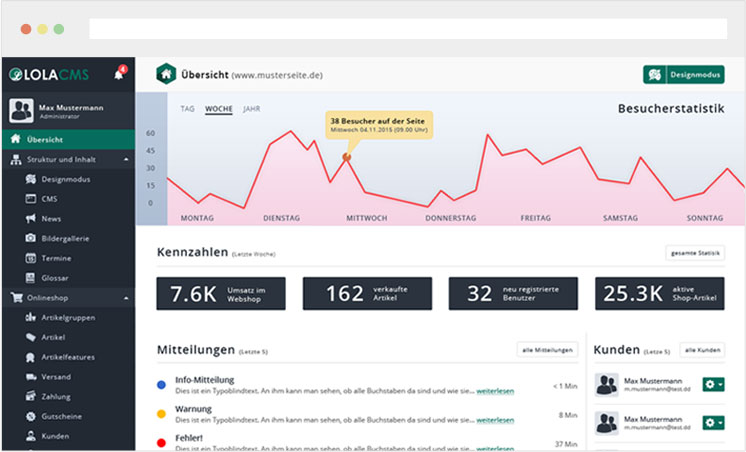Click the 32 neu registrierte Benutzer tile
This screenshot has height=452, width=746.
(x=513, y=294)
